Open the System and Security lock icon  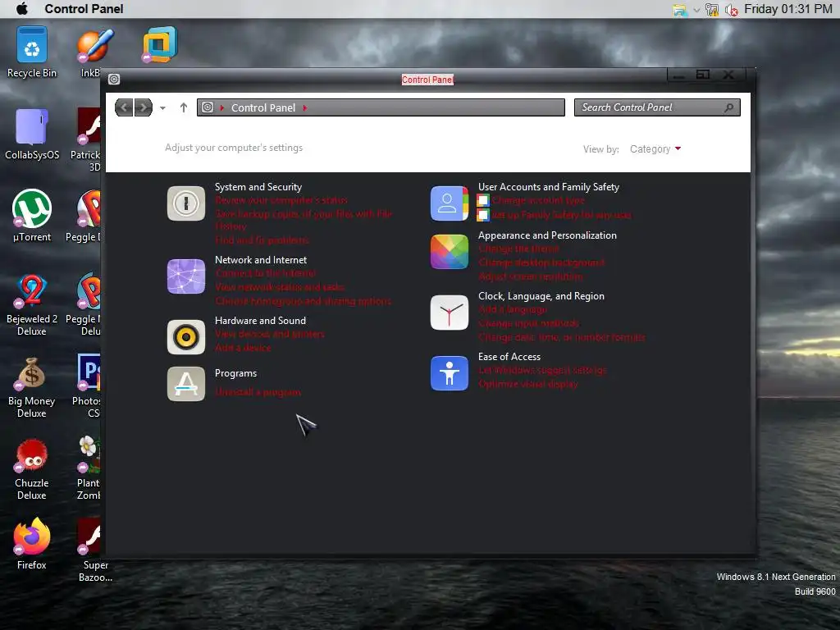coord(186,203)
